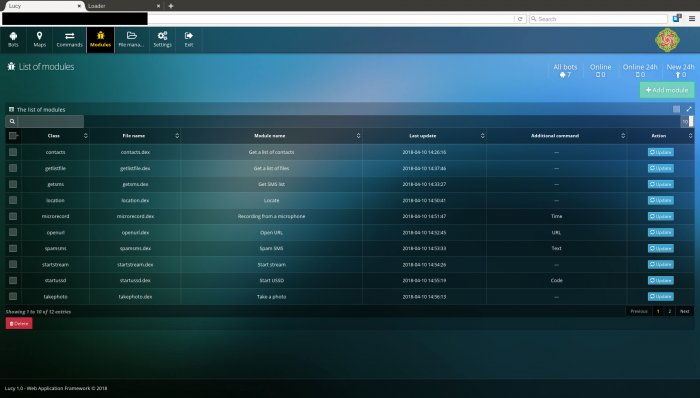
Task: Click the Add module button
Action: [667, 90]
